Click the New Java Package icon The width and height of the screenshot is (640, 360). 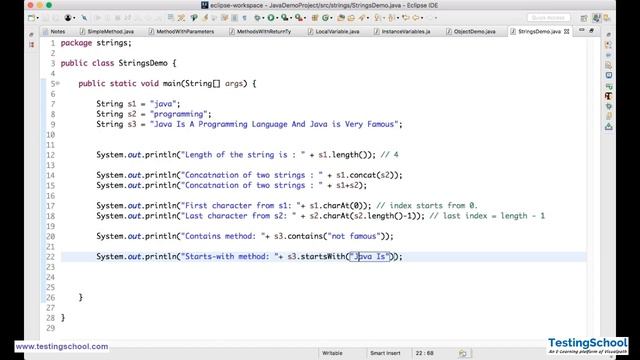pyautogui.click(x=315, y=18)
